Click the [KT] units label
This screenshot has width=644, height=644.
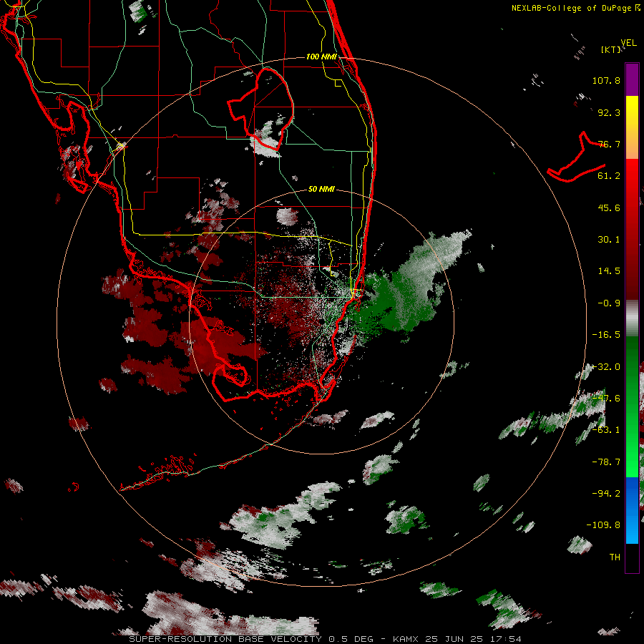pos(611,49)
